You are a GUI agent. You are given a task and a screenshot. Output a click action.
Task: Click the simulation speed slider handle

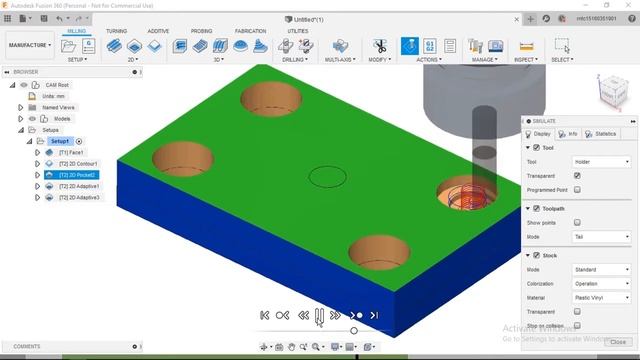point(354,331)
